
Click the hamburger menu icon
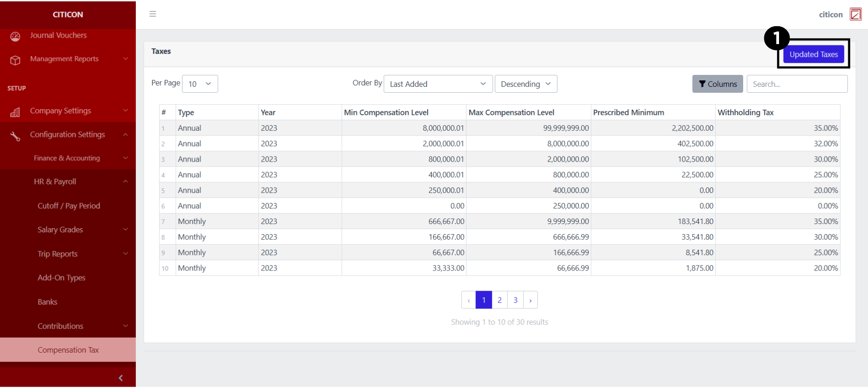(x=153, y=14)
